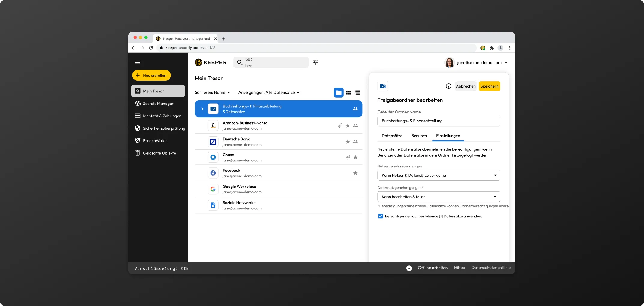Toggle favorite star on Amazon-Business-Konto

coord(348,125)
